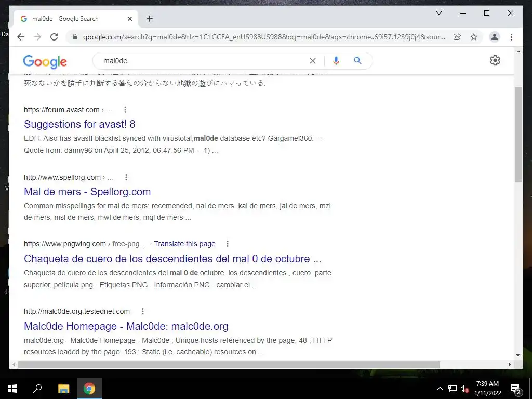This screenshot has height=399, width=532.
Task: Click http://malc0de.org.testednet.com URL text
Action: (77, 311)
